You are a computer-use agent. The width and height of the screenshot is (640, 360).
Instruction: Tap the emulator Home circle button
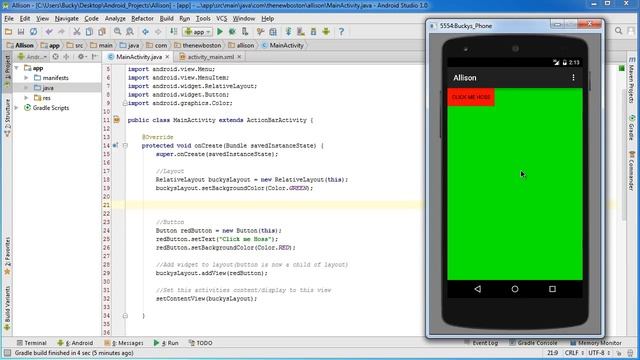point(515,289)
